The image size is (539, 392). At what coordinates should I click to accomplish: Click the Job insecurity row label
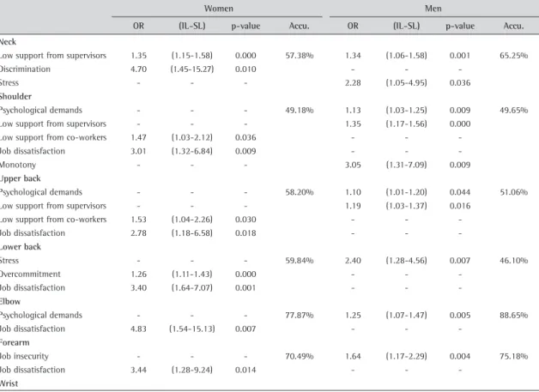click(x=24, y=356)
